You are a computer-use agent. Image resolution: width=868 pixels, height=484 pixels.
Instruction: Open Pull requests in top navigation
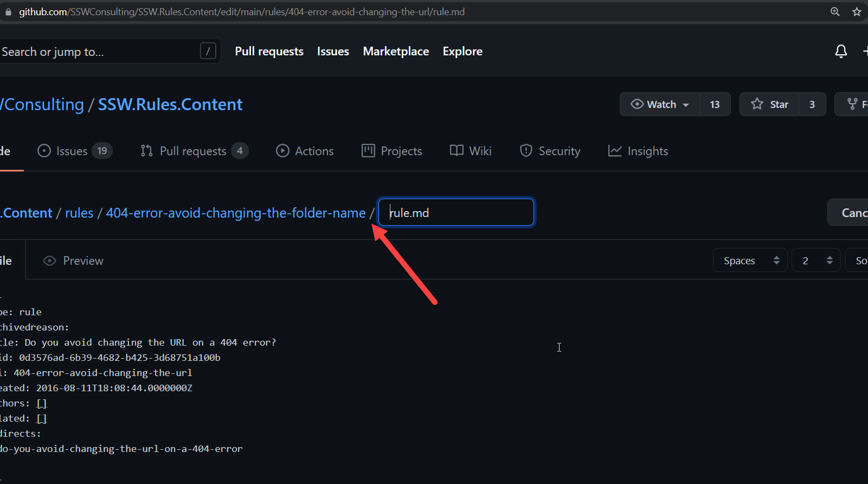pos(269,52)
